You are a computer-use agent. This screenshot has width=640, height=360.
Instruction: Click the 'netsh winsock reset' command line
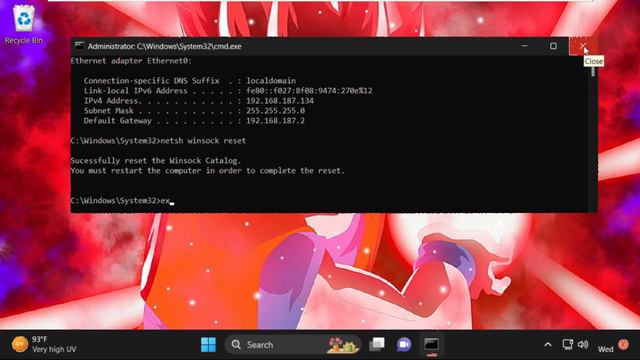click(158, 140)
